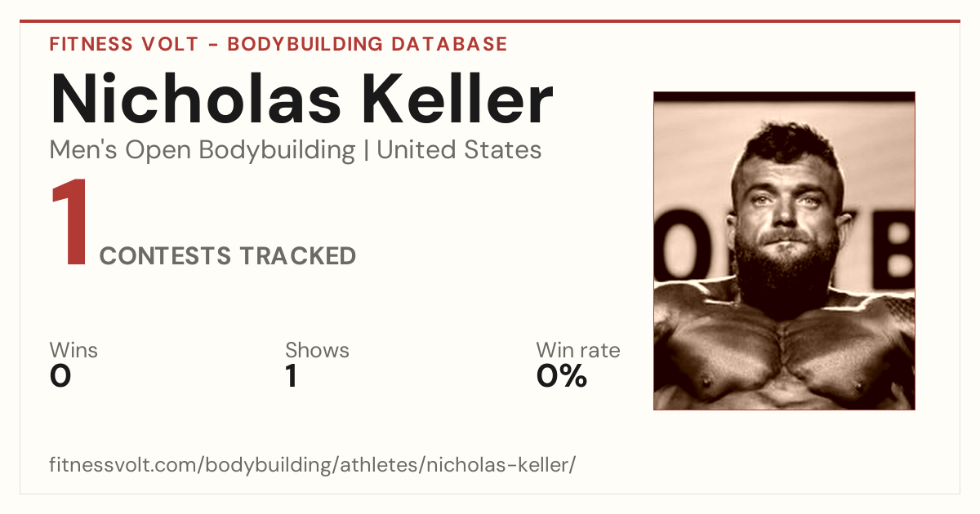Click the 'Wins' stat label

[x=73, y=350]
